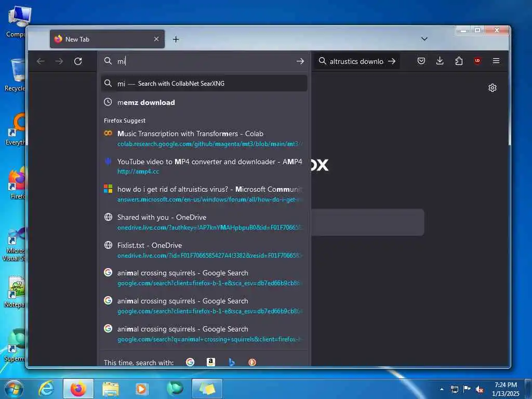The image size is (532, 399).
Task: Click the browser forward arrow
Action: (x=59, y=61)
